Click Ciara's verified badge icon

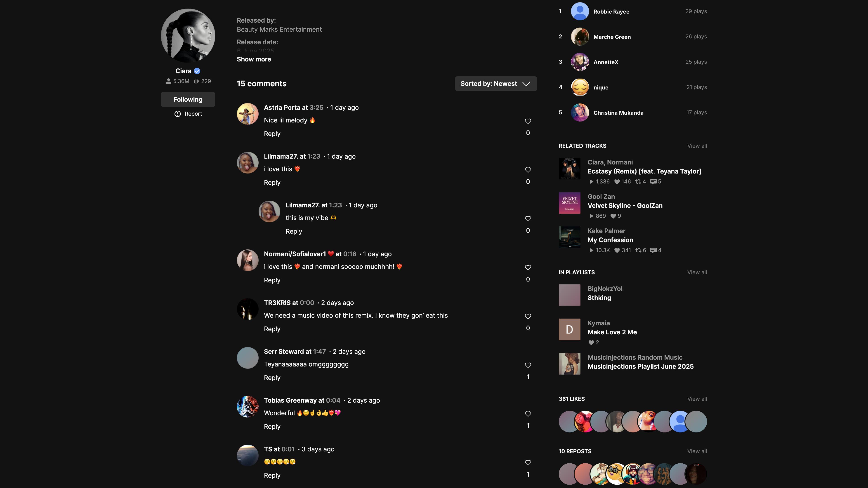point(197,71)
